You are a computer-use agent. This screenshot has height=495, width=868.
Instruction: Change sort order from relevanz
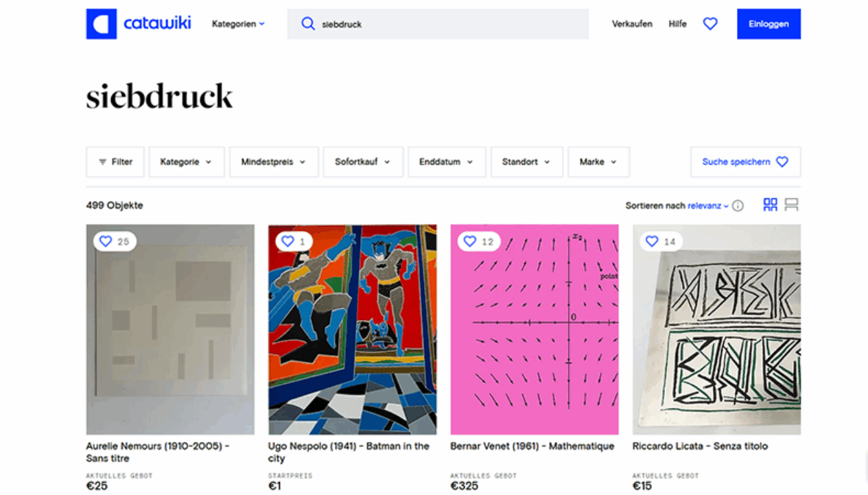(708, 206)
